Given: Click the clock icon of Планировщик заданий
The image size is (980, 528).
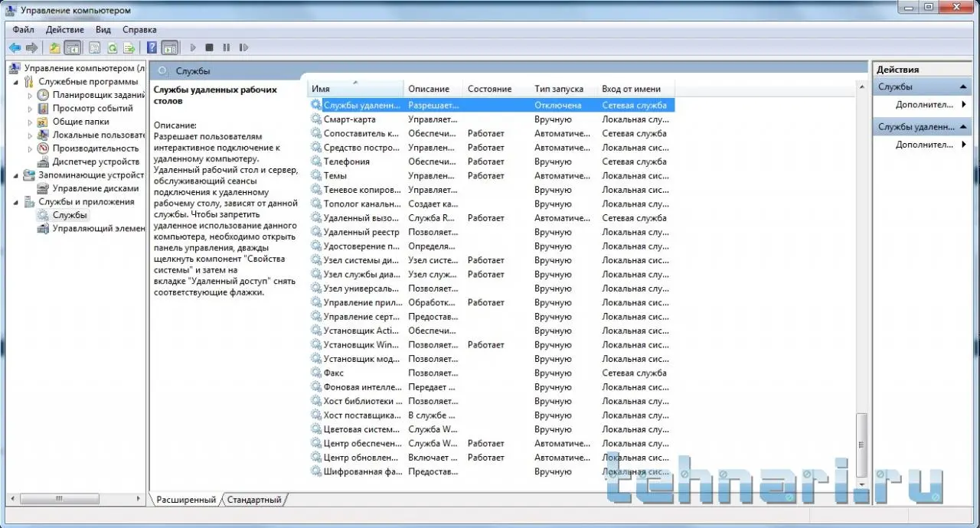Looking at the screenshot, I should [44, 95].
